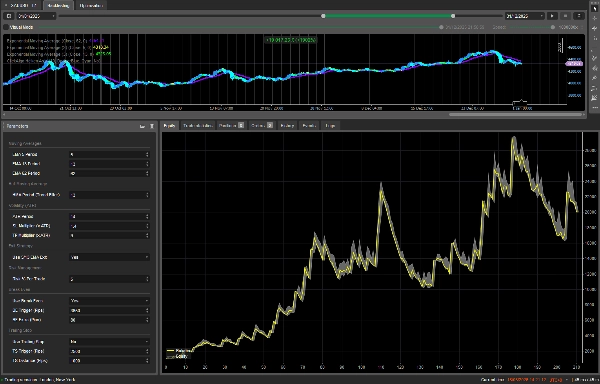Click the third chart toolbar drawing tool
Screen dimensions: 600x384
click(x=595, y=28)
